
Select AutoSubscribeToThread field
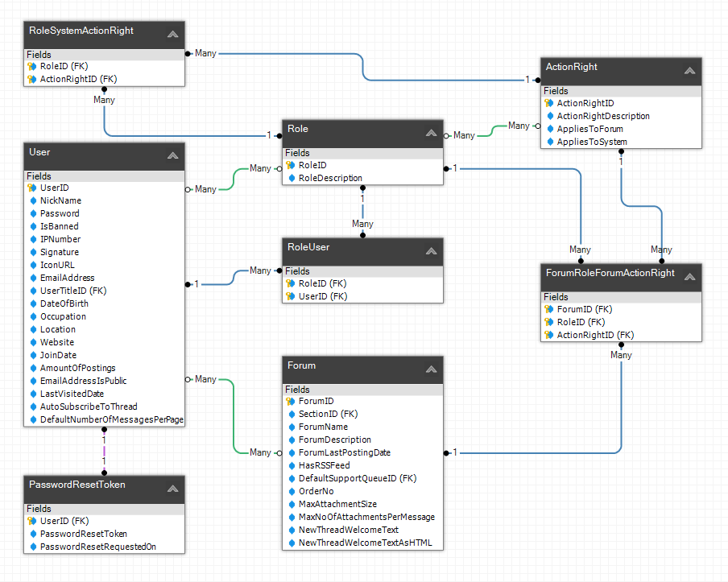[104, 407]
